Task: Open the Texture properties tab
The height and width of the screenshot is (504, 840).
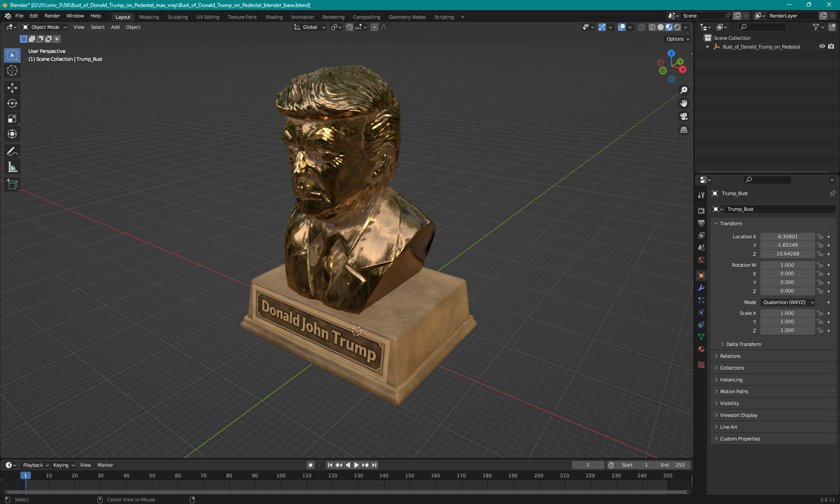Action: point(701,365)
